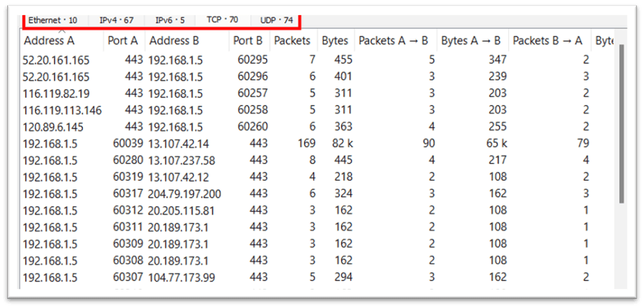The height and width of the screenshot is (308, 644).
Task: Click port A value 60309
Action: pyautogui.click(x=128, y=243)
